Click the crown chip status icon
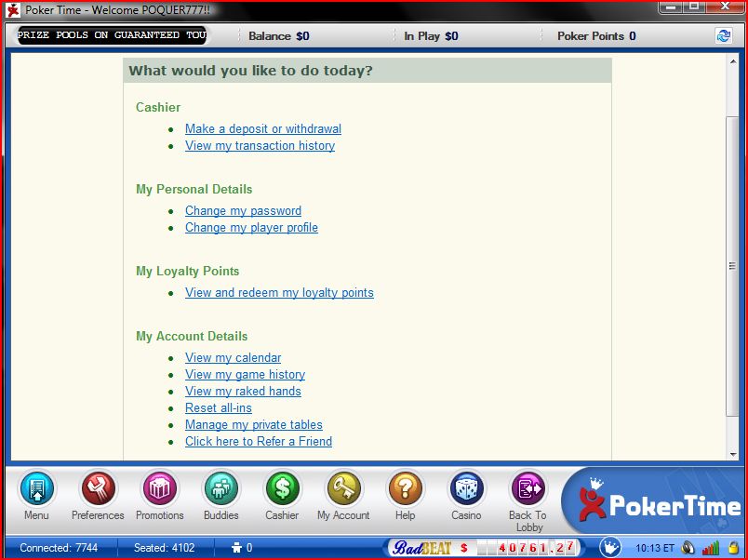Viewport: 748px width, 560px height. (x=610, y=547)
